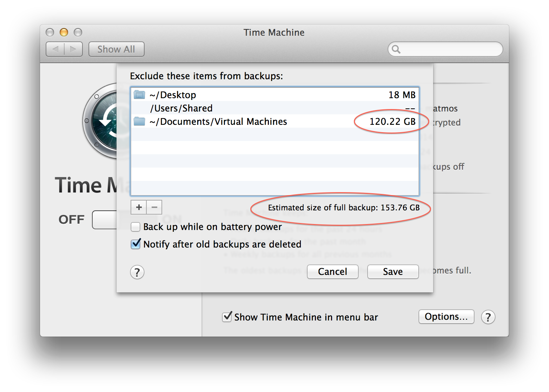Open the Options… button
Screen dimensions: 549x392
(x=446, y=317)
